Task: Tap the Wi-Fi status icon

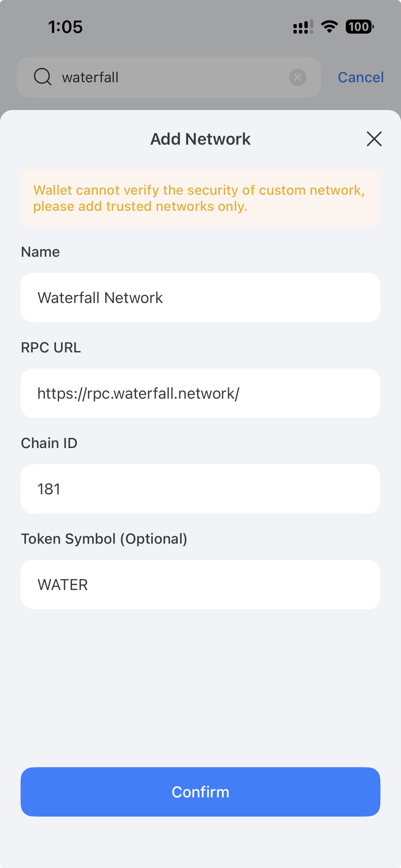Action: coord(329,27)
